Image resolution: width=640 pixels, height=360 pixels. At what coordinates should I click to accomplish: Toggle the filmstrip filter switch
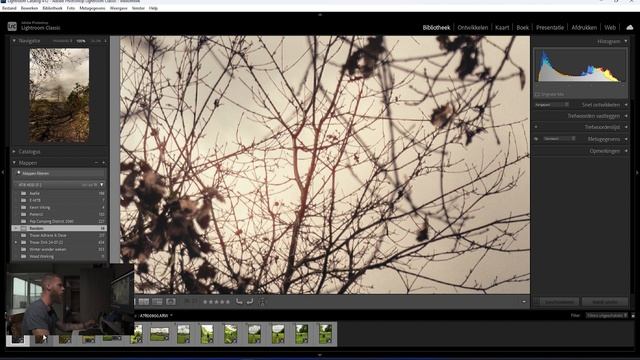click(633, 316)
